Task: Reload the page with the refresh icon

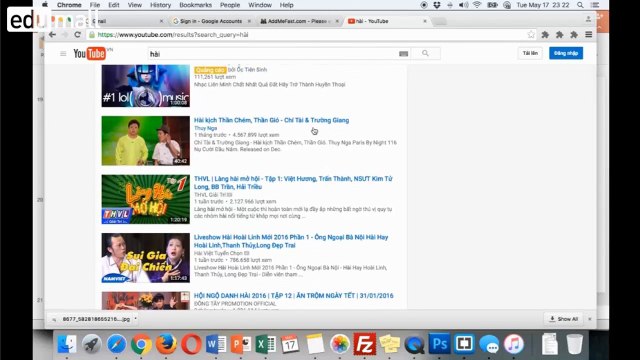Action: click(78, 35)
